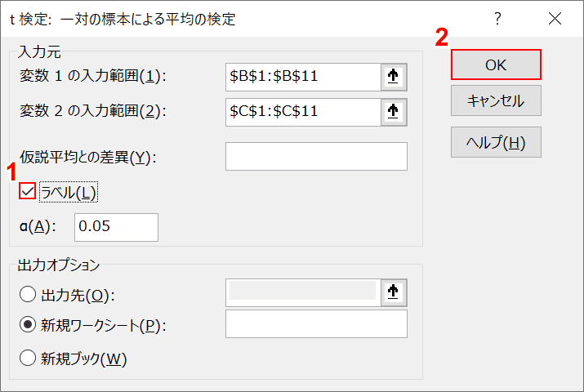Focus the 変数 2 の入力範囲 field
Viewport: 584px width, 392px height.
coord(303,112)
